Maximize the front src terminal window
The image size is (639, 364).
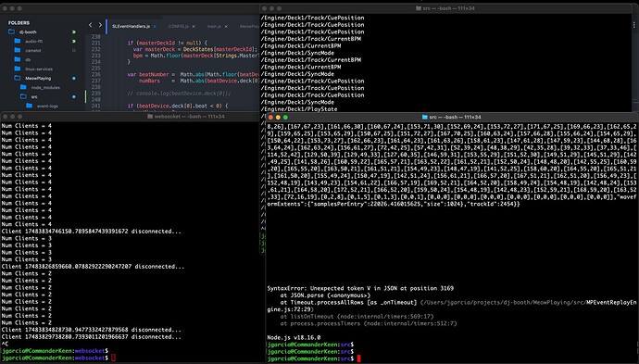pyautogui.click(x=285, y=118)
